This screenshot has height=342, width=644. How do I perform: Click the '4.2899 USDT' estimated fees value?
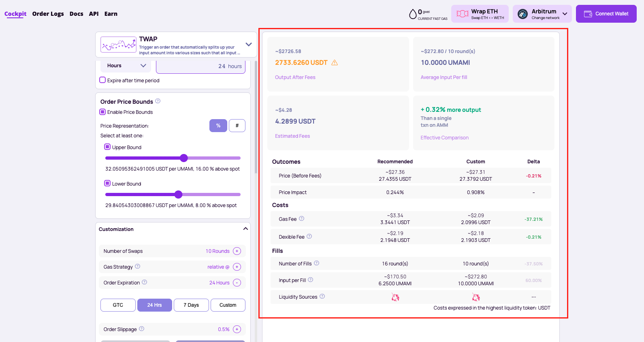(295, 122)
